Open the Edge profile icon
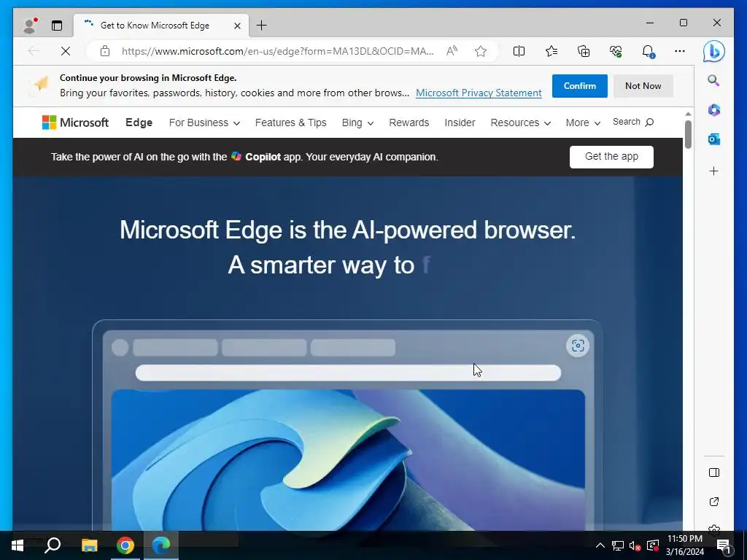This screenshot has height=560, width=747. click(x=29, y=26)
